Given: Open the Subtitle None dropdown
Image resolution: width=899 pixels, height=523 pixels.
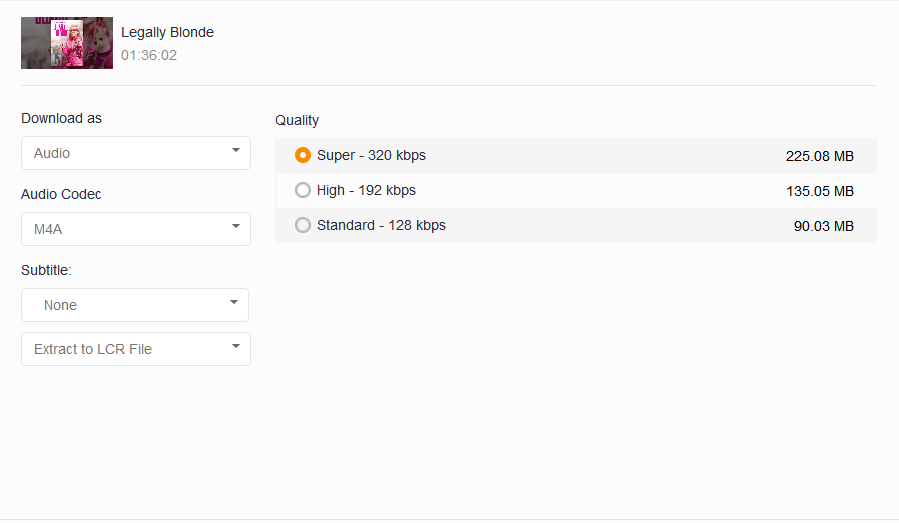Looking at the screenshot, I should point(135,305).
